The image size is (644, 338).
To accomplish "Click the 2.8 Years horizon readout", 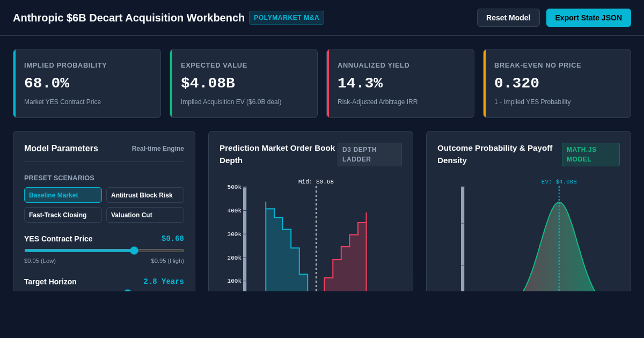I will (x=164, y=282).
